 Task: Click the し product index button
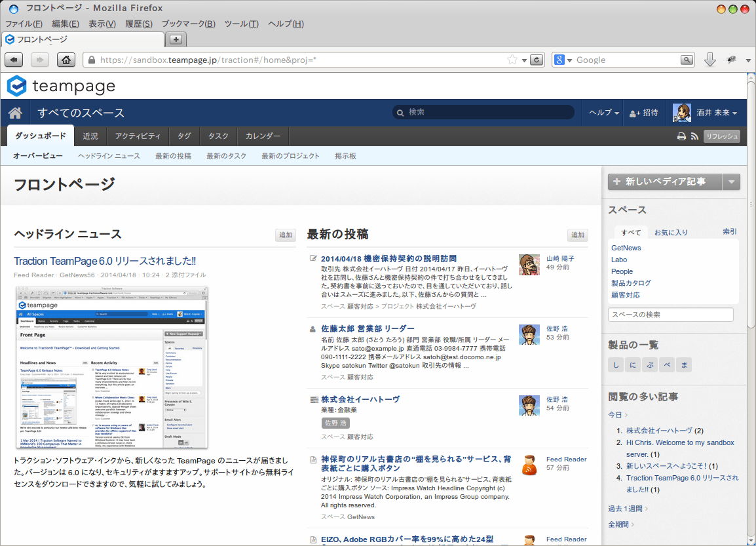click(616, 365)
